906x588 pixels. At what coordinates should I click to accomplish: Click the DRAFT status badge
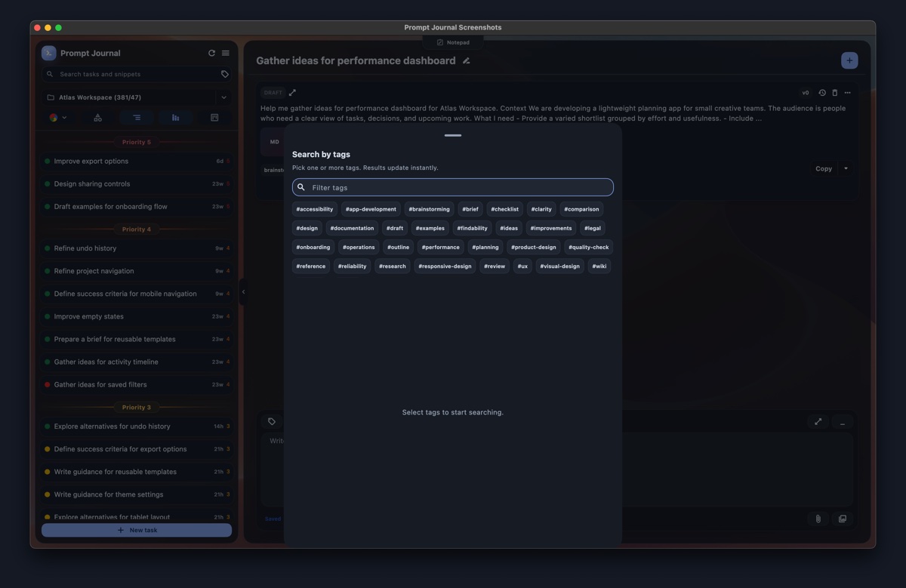(273, 93)
